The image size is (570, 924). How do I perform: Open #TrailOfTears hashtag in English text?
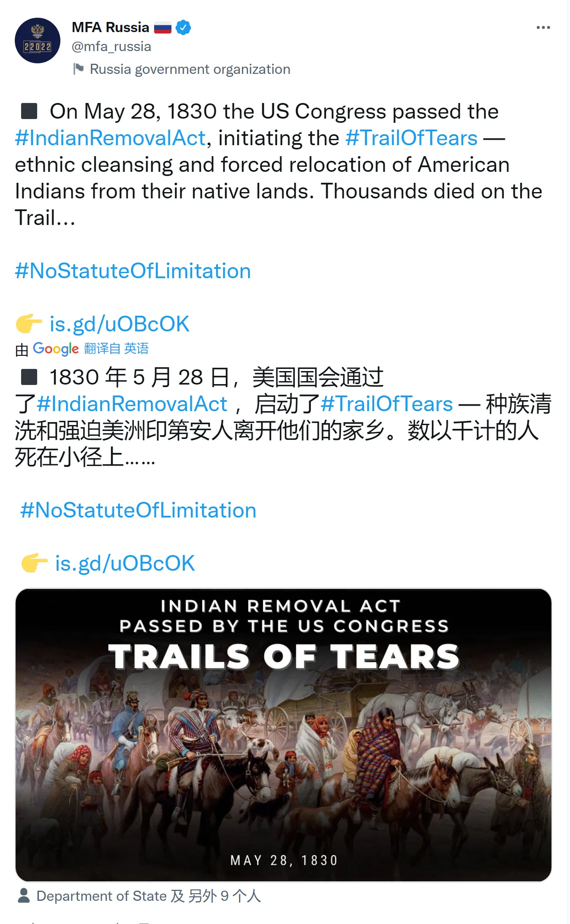coord(411,138)
